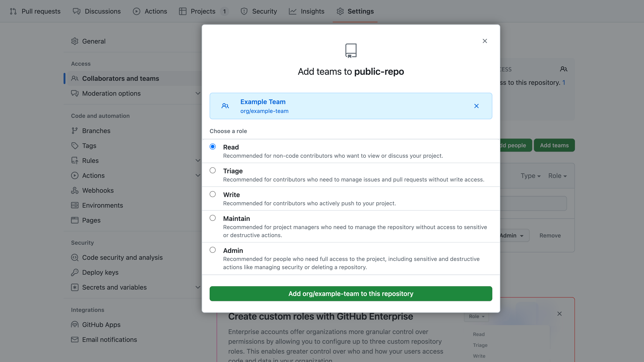Click the Webhooks icon in the sidebar
This screenshot has width=644, height=362.
pos(75,190)
